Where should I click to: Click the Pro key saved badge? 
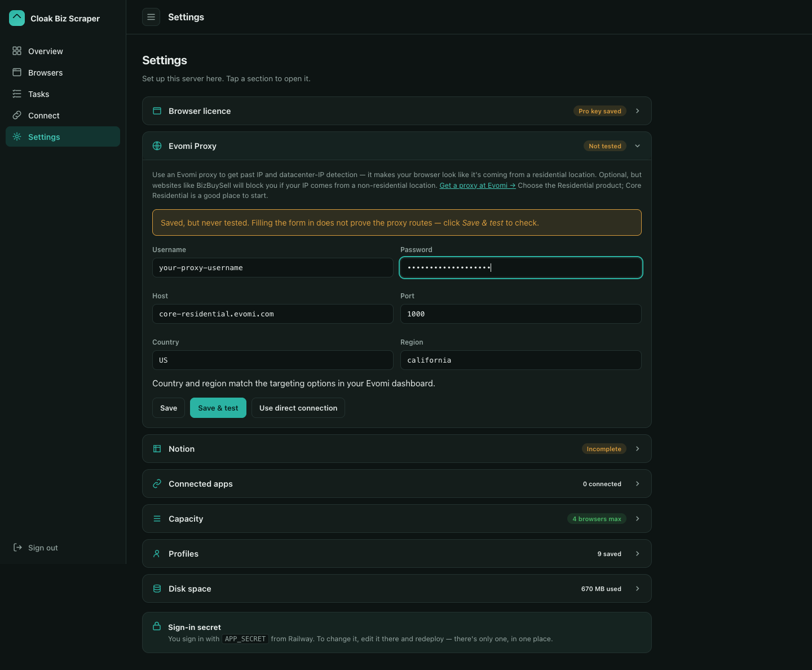[600, 111]
